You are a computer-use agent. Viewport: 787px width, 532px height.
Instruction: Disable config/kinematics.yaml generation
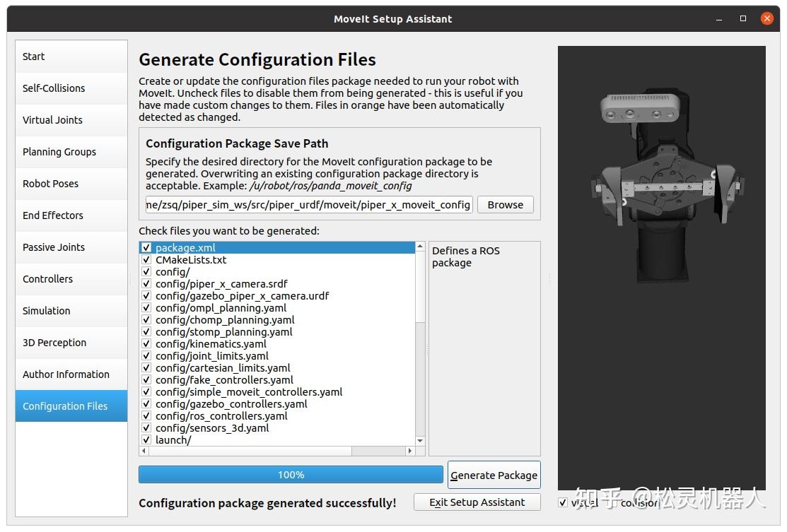[x=146, y=344]
